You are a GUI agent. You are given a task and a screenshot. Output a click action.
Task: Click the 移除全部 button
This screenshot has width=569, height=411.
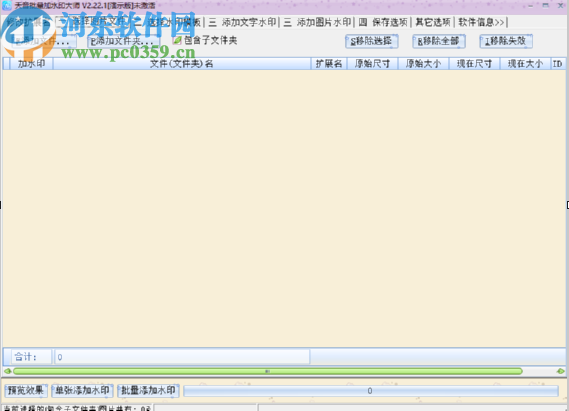pyautogui.click(x=439, y=41)
